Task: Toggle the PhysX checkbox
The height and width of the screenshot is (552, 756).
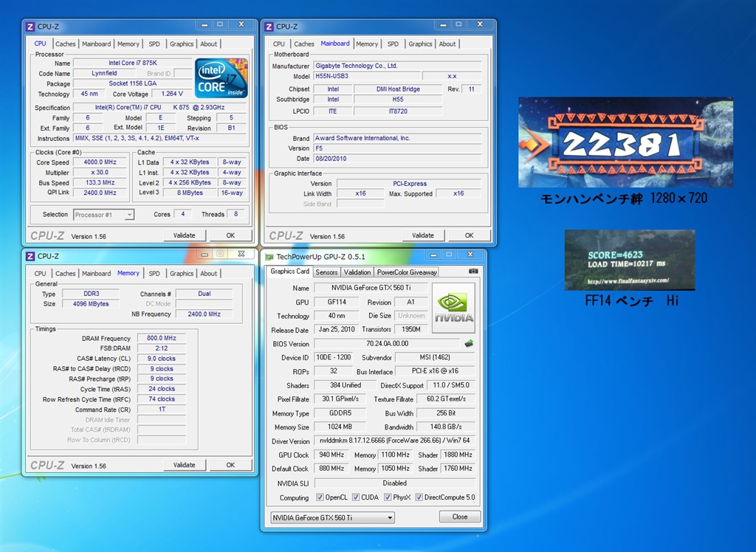Action: pyautogui.click(x=387, y=497)
